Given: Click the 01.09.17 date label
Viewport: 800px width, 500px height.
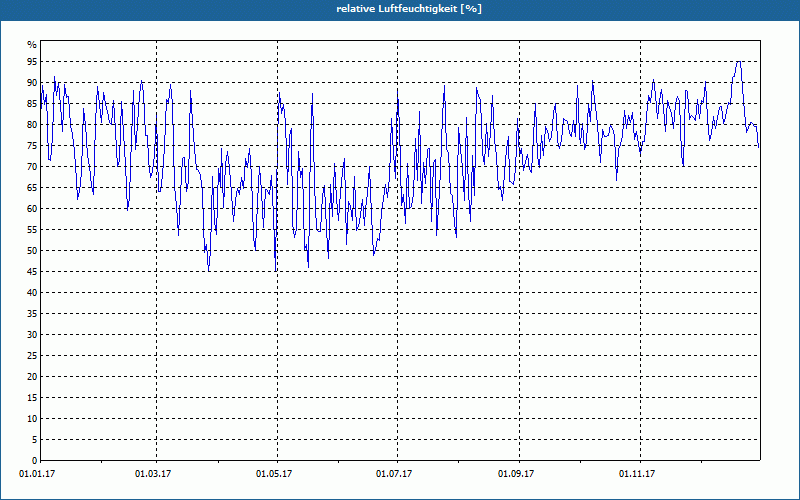Looking at the screenshot, I should pyautogui.click(x=516, y=473).
